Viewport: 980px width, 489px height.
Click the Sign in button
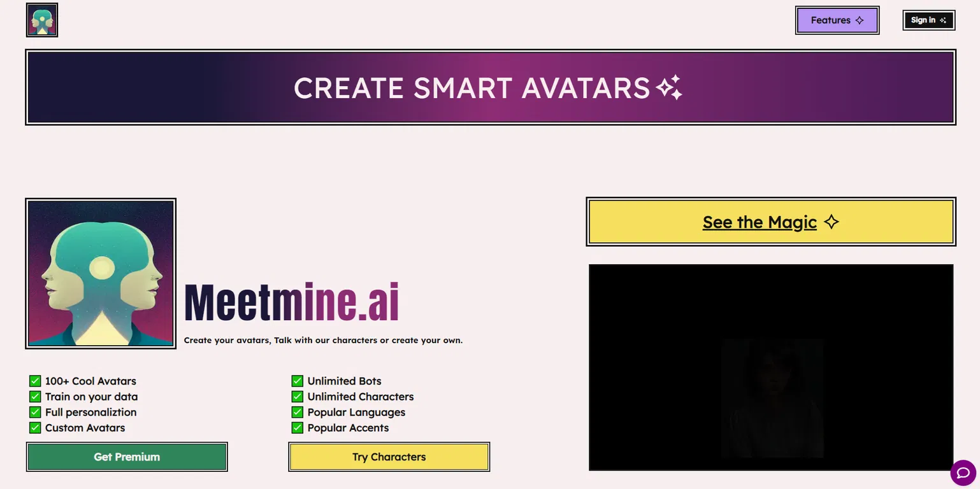click(929, 20)
